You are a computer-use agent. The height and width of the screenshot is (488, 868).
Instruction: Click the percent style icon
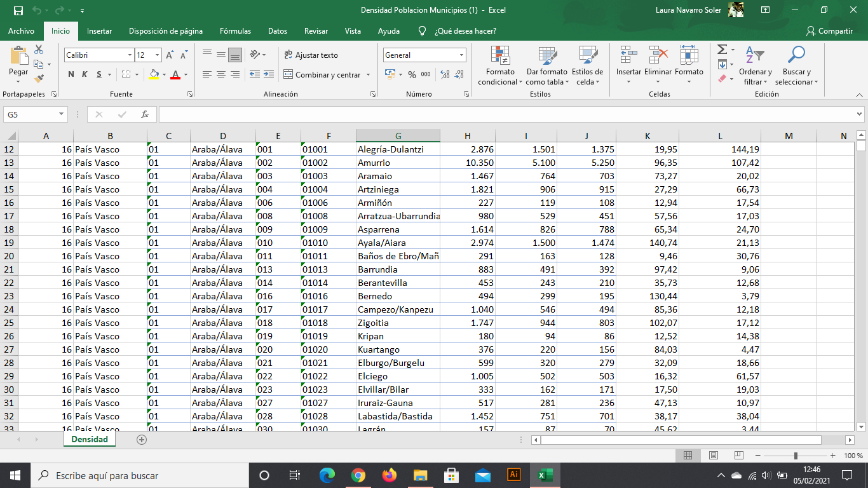[412, 75]
